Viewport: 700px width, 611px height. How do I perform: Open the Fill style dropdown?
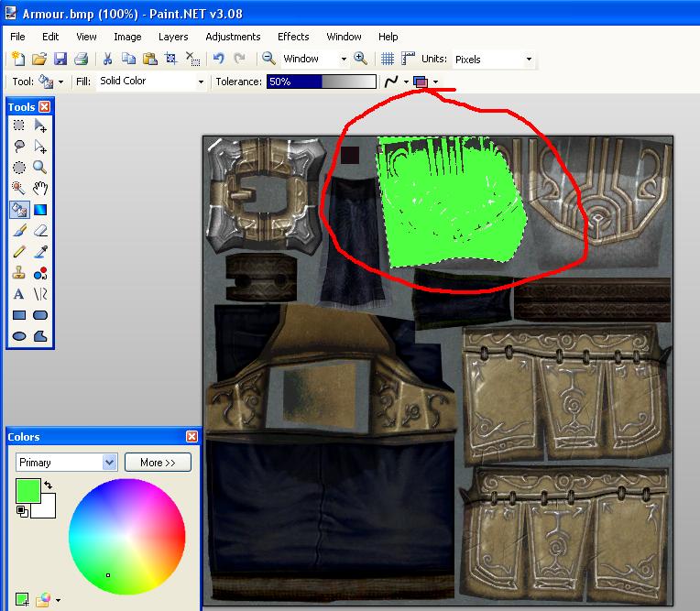point(152,82)
